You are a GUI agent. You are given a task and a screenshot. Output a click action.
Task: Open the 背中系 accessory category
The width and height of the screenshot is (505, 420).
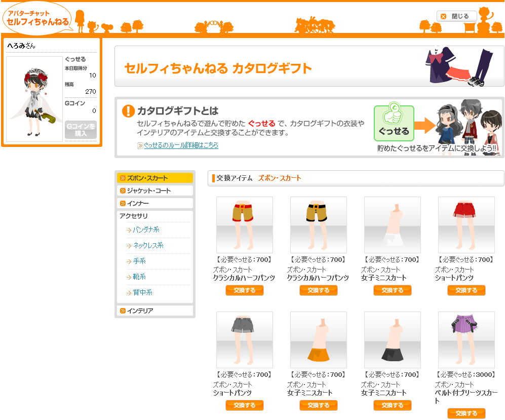tap(142, 292)
